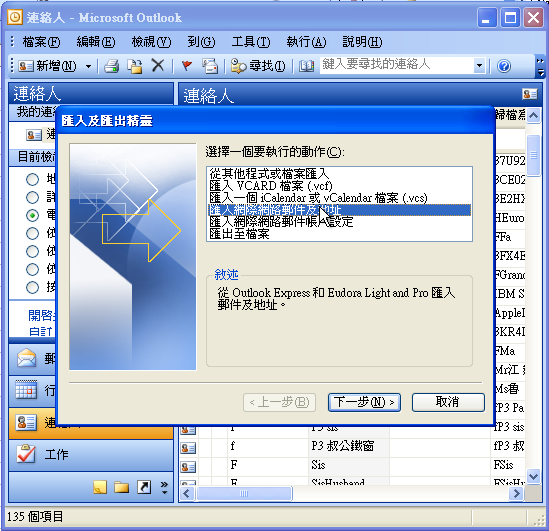Click the horizontal scrollbar right arrow
Image resolution: width=549 pixels, height=531 pixels.
[516, 494]
